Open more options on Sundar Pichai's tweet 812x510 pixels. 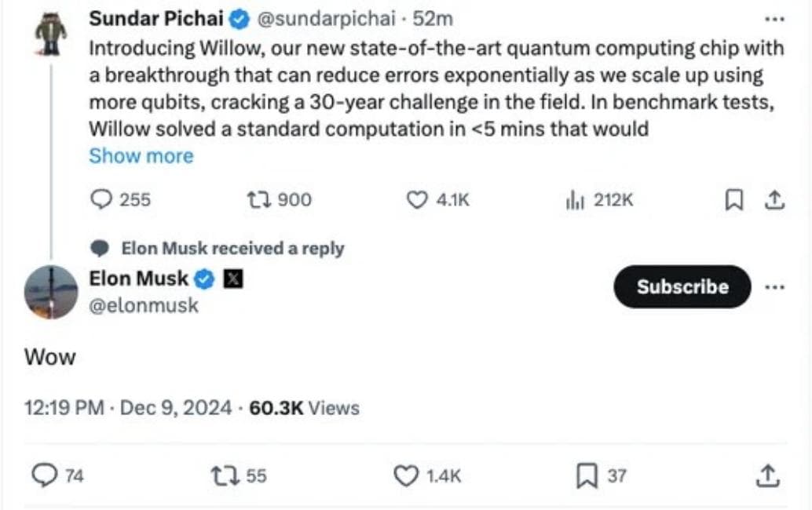click(774, 19)
